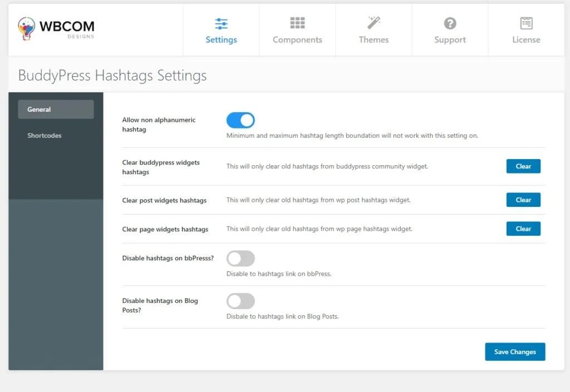This screenshot has width=570, height=392.
Task: Click the License certificate icon
Action: (526, 23)
